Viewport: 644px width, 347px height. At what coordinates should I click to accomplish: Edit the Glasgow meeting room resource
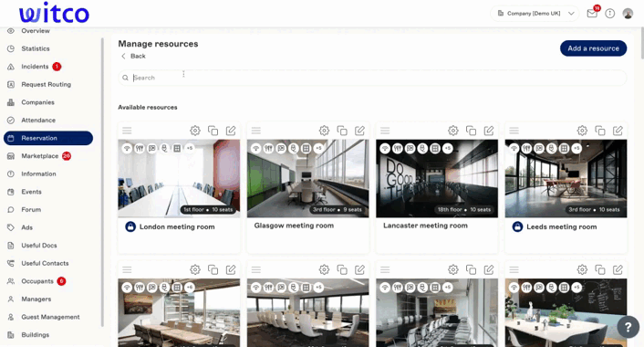coord(359,131)
